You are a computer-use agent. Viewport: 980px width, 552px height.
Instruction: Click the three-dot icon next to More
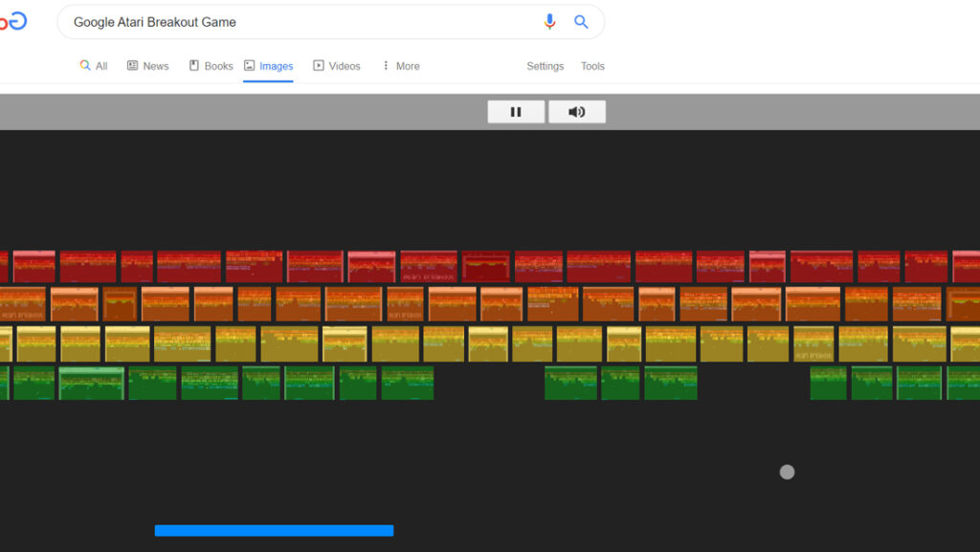coord(387,65)
